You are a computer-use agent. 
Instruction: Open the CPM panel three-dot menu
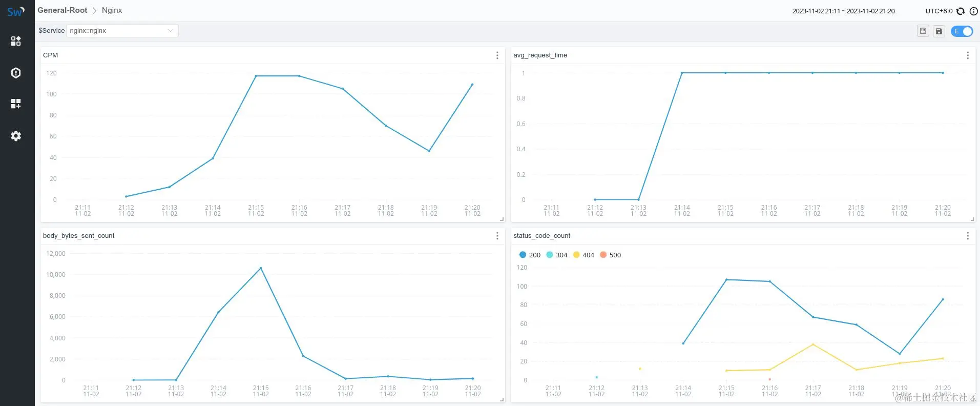tap(497, 55)
